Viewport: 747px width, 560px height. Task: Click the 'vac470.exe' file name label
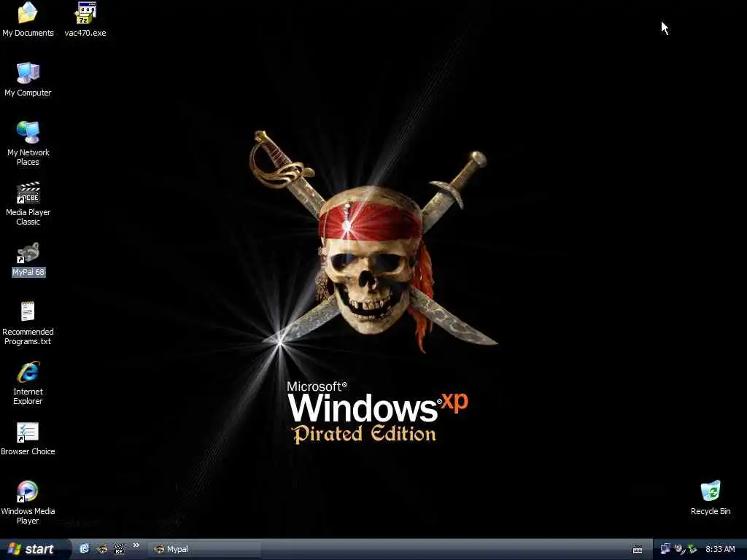pyautogui.click(x=85, y=33)
